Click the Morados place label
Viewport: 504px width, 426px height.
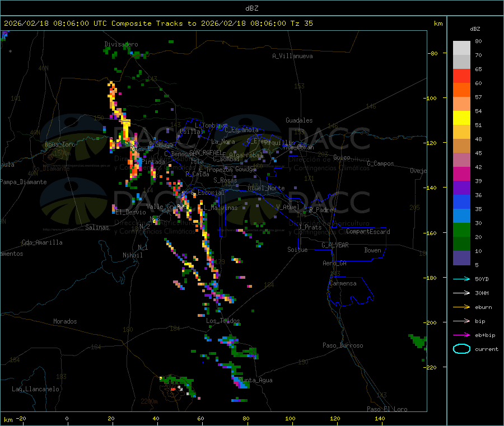[65, 321]
